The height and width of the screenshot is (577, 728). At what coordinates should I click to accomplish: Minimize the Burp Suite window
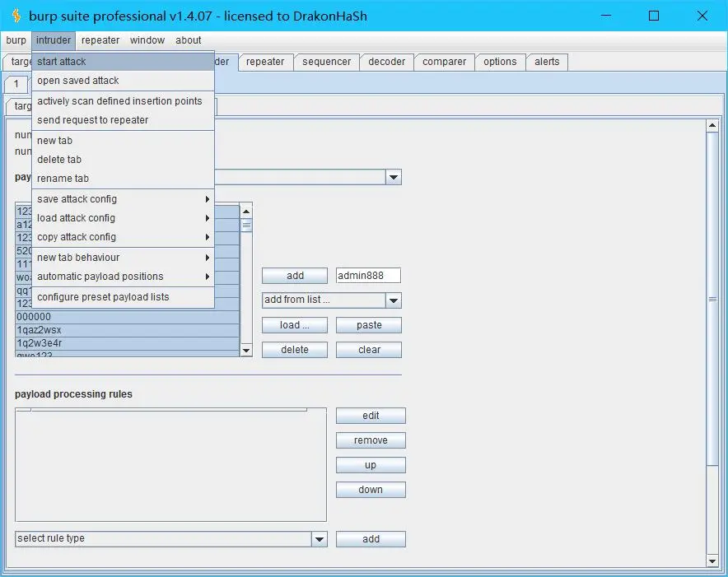[x=605, y=16]
